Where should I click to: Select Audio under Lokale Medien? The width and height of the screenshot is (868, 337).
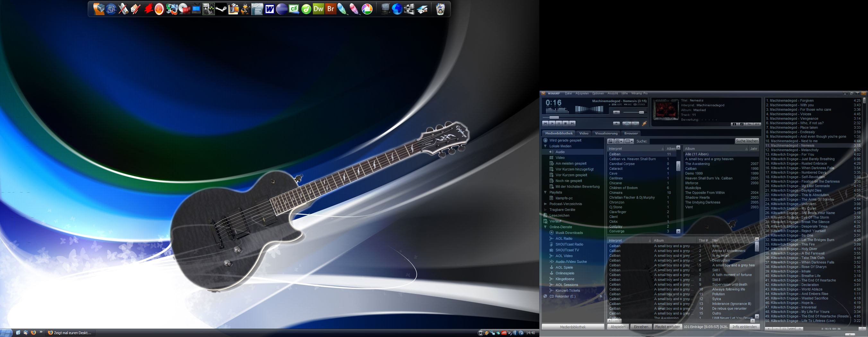[x=573, y=152]
